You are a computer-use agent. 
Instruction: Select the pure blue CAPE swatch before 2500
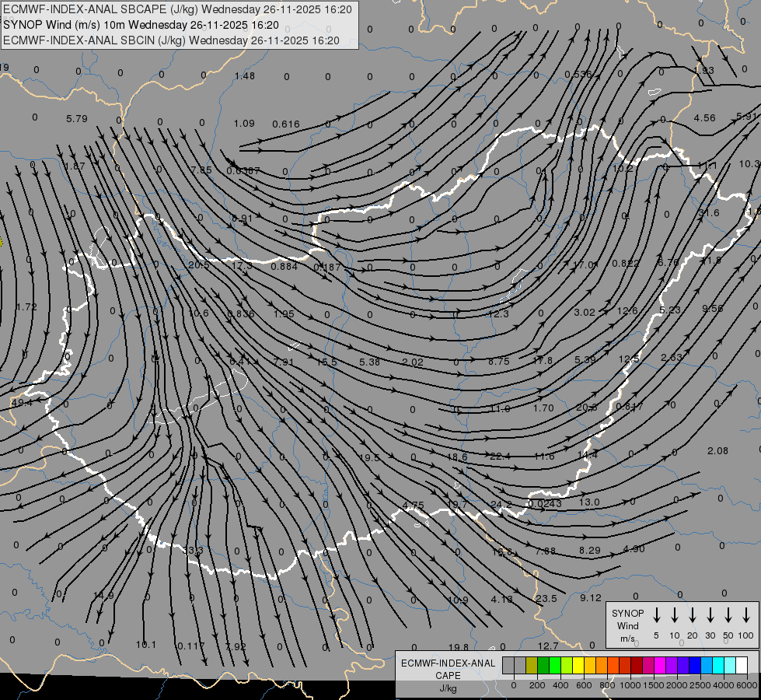click(x=694, y=666)
